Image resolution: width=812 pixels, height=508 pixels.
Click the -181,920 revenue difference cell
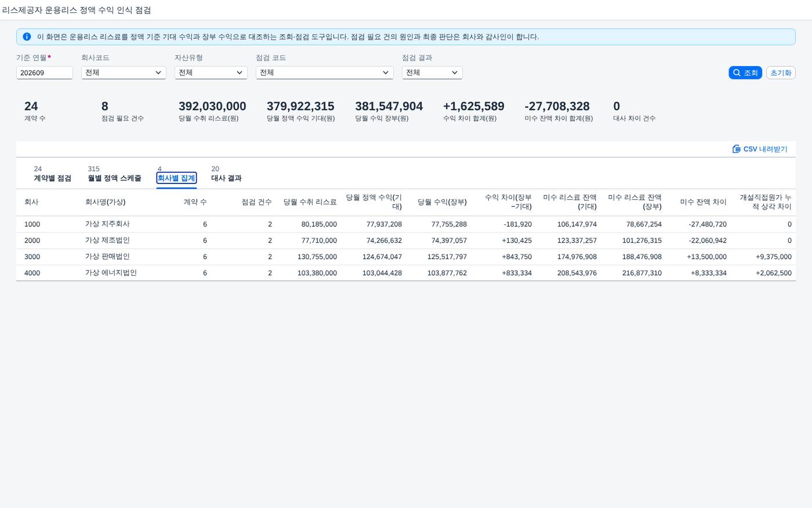[x=517, y=224]
